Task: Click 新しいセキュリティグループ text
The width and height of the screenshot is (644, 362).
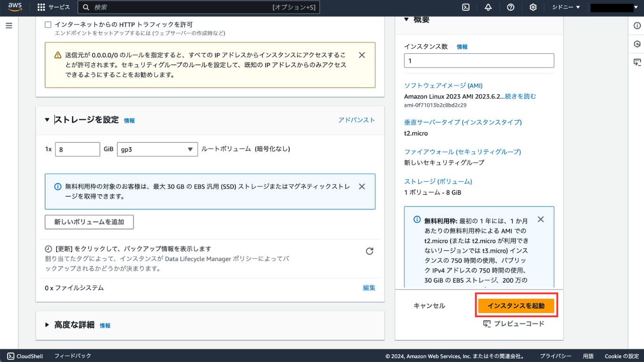Action: (x=444, y=163)
